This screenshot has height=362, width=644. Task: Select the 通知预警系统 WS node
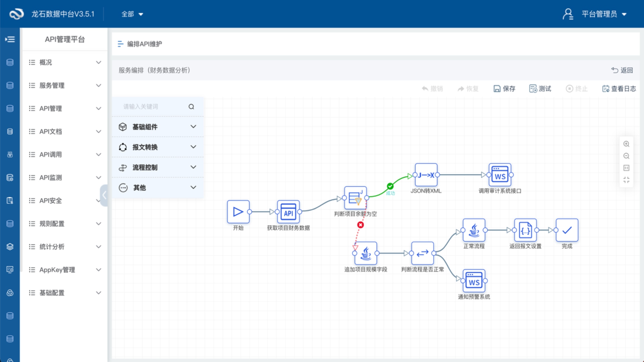tap(474, 281)
